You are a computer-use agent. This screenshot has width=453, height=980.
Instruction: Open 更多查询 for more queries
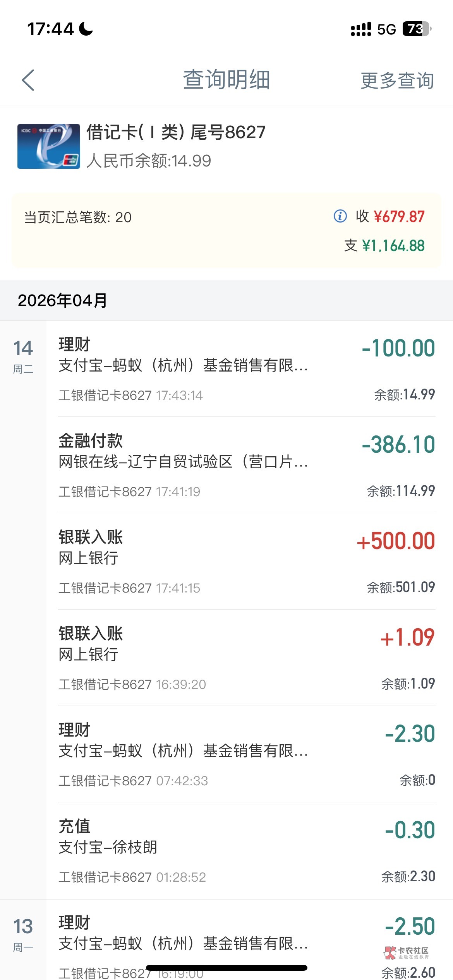(397, 81)
